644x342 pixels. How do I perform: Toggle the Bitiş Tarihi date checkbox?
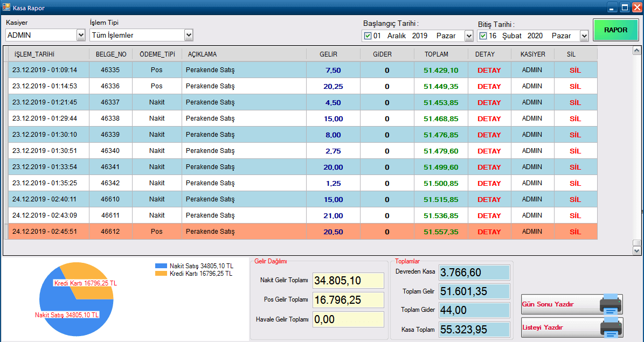coord(483,36)
